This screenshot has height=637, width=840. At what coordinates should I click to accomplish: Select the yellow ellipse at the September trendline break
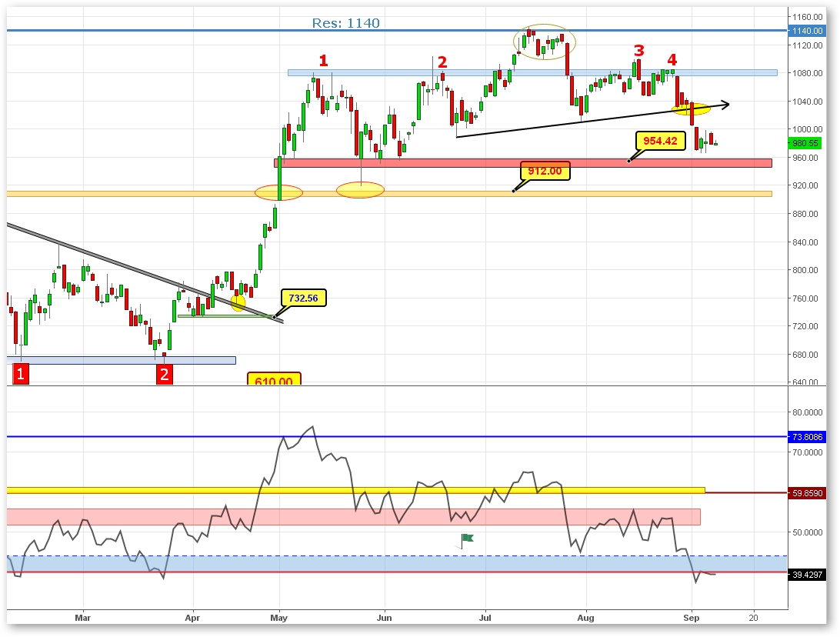[x=691, y=110]
